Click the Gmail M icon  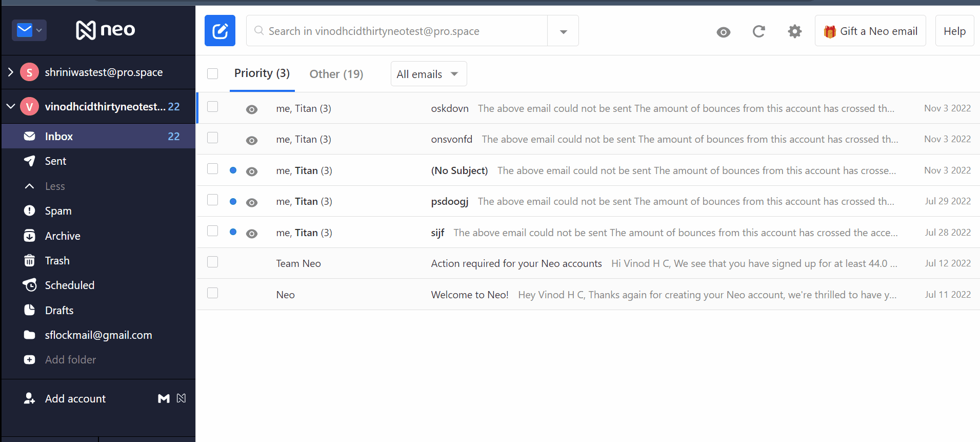(164, 398)
